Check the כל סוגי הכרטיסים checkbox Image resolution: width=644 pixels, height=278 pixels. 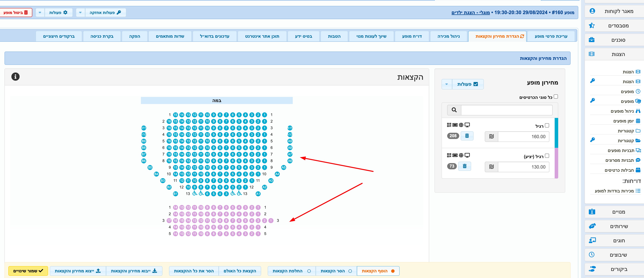coord(556,96)
